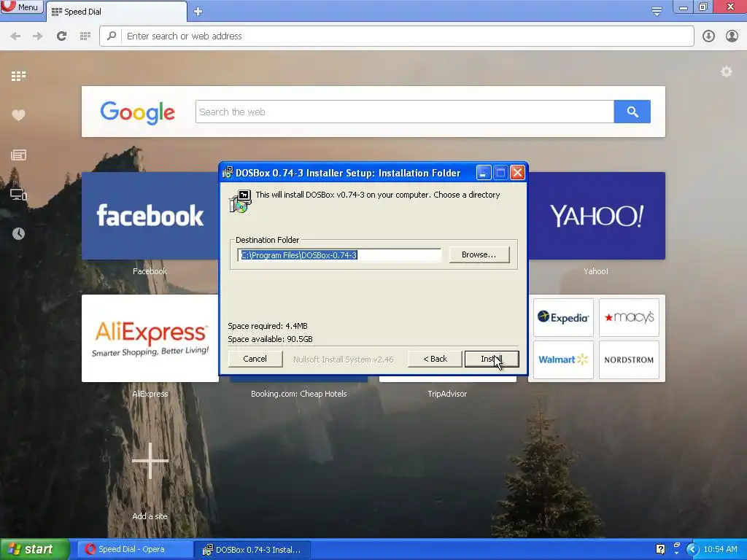Click the < Back button in installer
This screenshot has height=560, width=747.
435,359
